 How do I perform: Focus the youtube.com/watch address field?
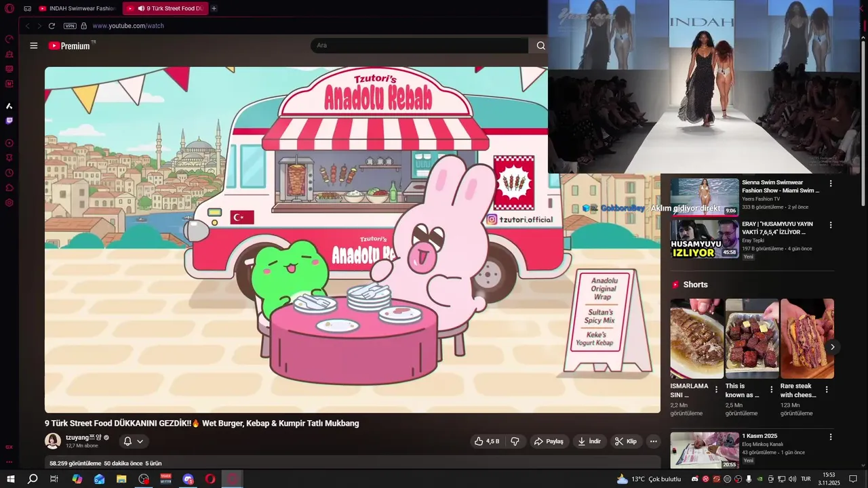coord(128,26)
